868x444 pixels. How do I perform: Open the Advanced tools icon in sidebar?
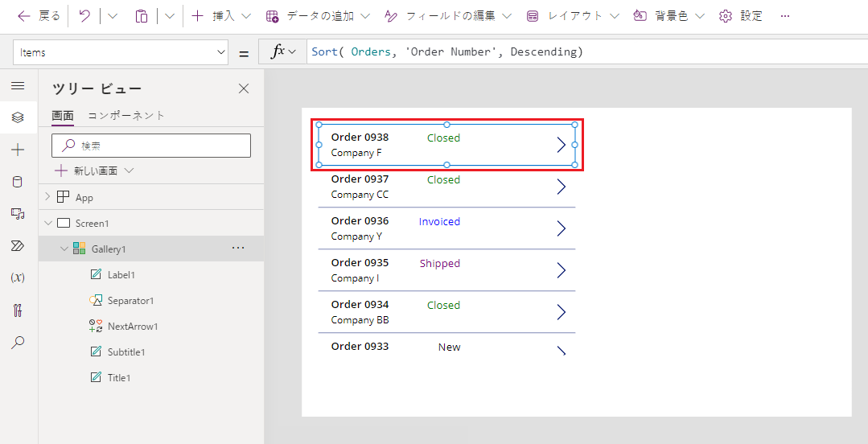tap(18, 310)
